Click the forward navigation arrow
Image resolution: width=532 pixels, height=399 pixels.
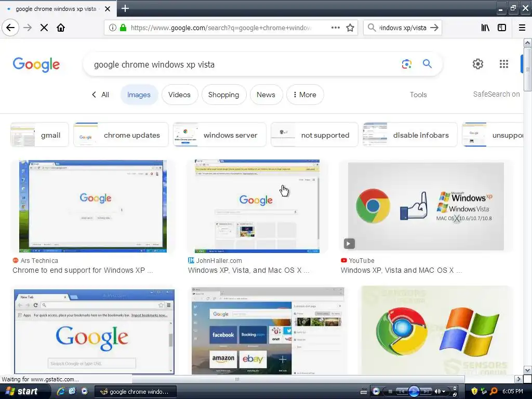click(x=28, y=28)
